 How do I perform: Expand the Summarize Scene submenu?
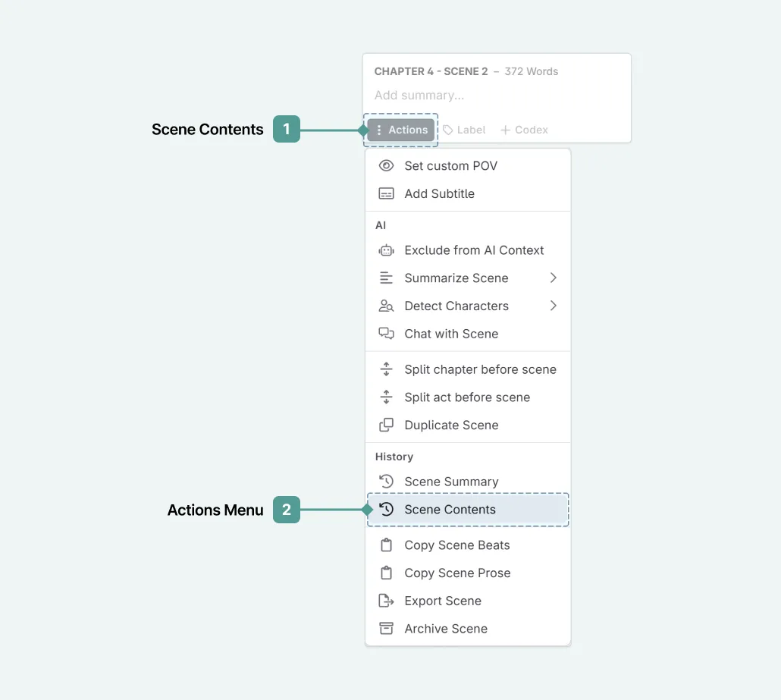coord(553,278)
